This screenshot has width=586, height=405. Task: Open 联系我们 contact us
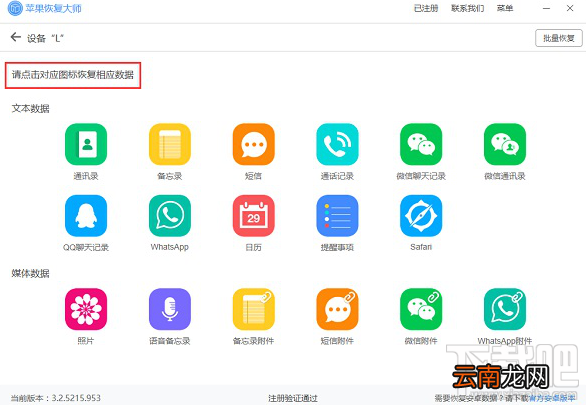(468, 8)
